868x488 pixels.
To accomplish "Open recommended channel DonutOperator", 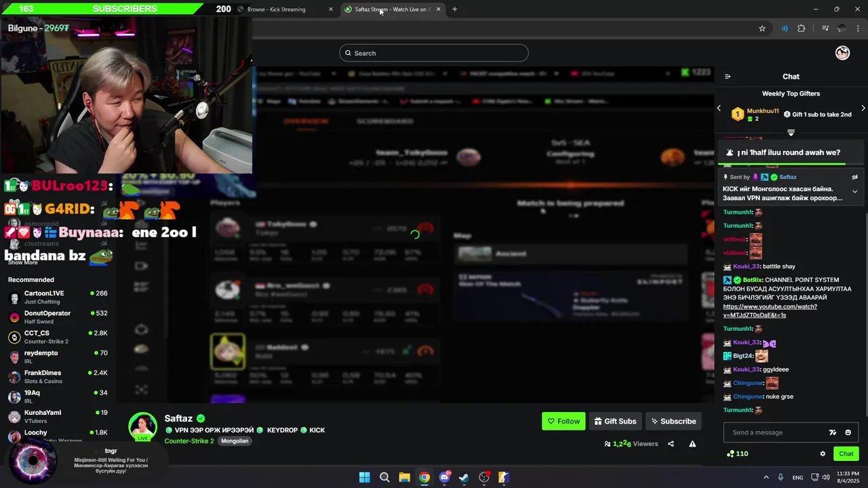I will [58, 317].
